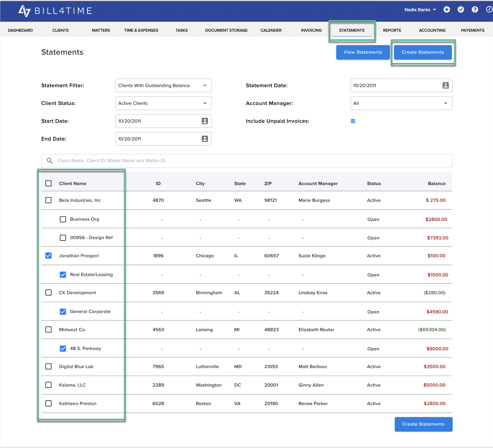
Task: Click the End Date input field
Action: click(164, 139)
